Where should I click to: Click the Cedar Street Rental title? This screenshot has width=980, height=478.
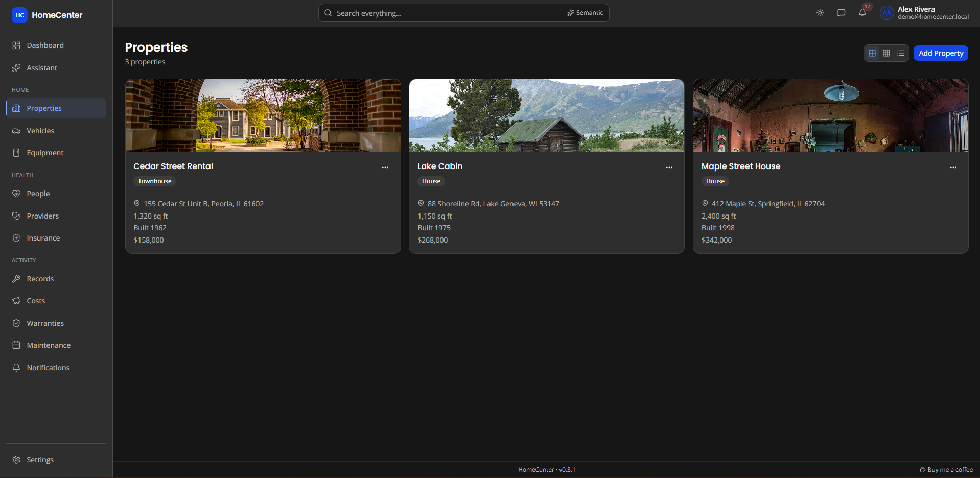[x=173, y=166]
